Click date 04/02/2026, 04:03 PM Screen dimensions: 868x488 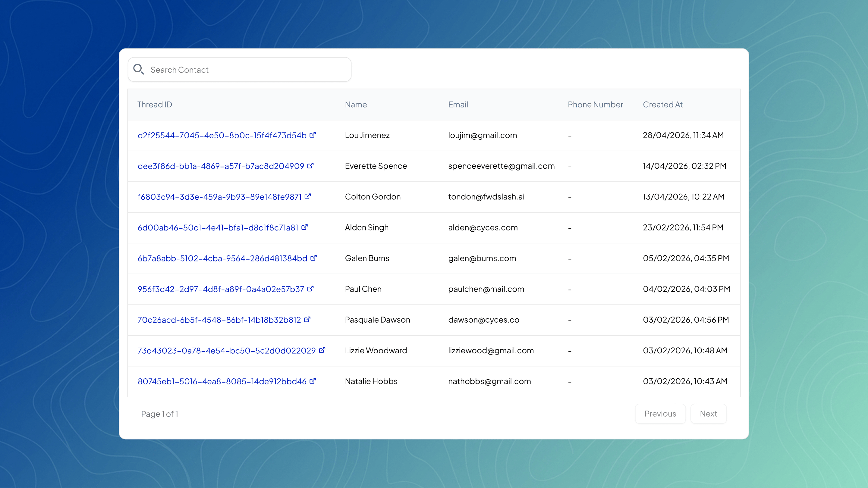(x=686, y=289)
